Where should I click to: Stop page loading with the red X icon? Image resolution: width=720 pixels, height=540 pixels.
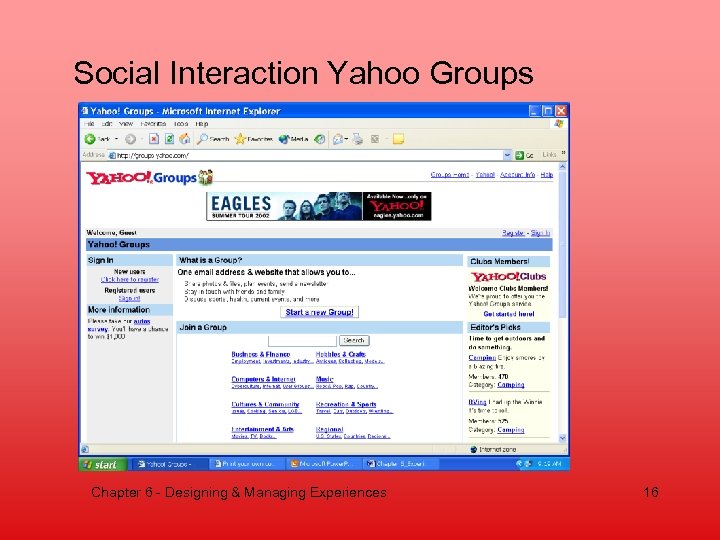click(x=154, y=139)
